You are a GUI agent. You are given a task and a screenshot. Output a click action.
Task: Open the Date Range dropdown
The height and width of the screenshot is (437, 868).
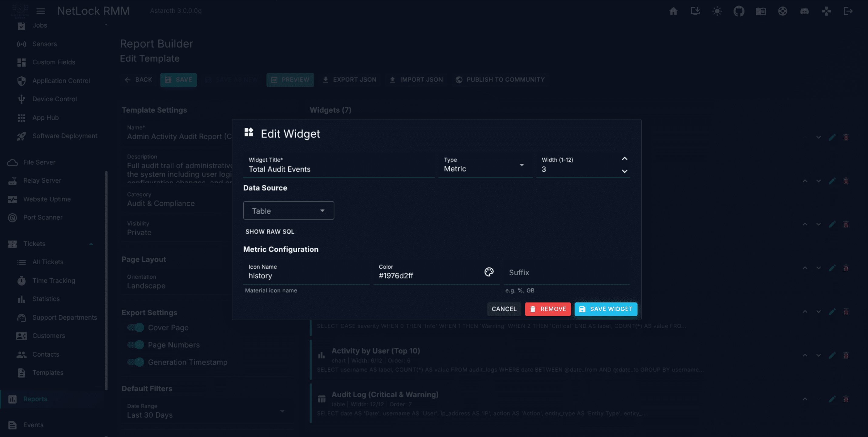click(206, 411)
